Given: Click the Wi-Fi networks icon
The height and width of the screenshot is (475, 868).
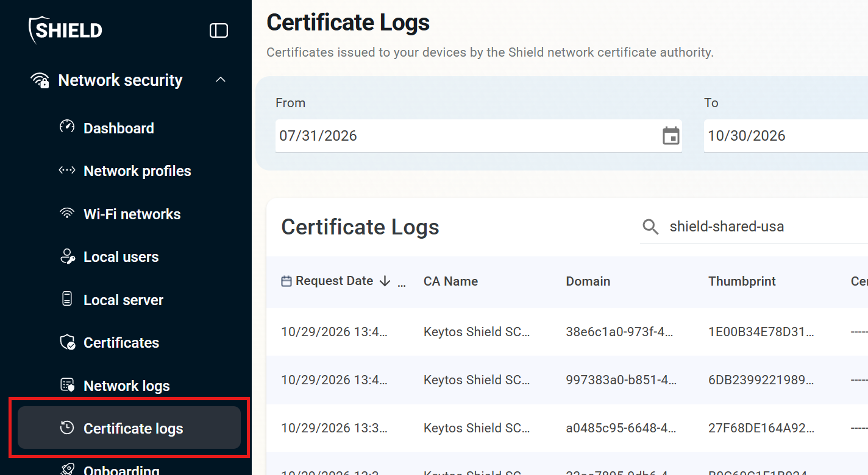Looking at the screenshot, I should click(x=67, y=213).
